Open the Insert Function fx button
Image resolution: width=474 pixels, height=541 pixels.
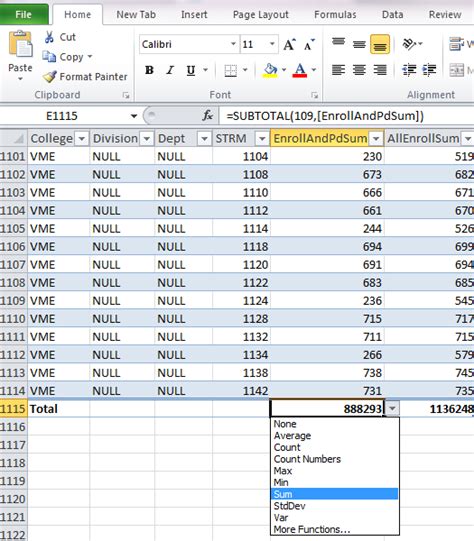208,116
